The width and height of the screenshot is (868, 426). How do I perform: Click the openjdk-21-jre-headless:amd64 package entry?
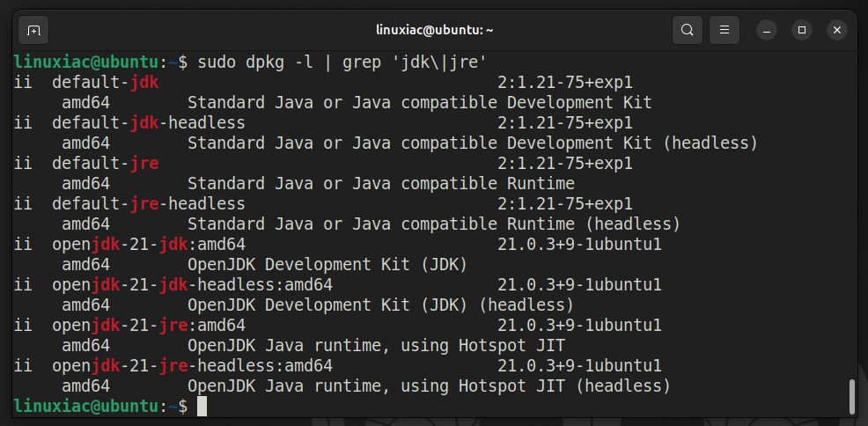pyautogui.click(x=192, y=365)
